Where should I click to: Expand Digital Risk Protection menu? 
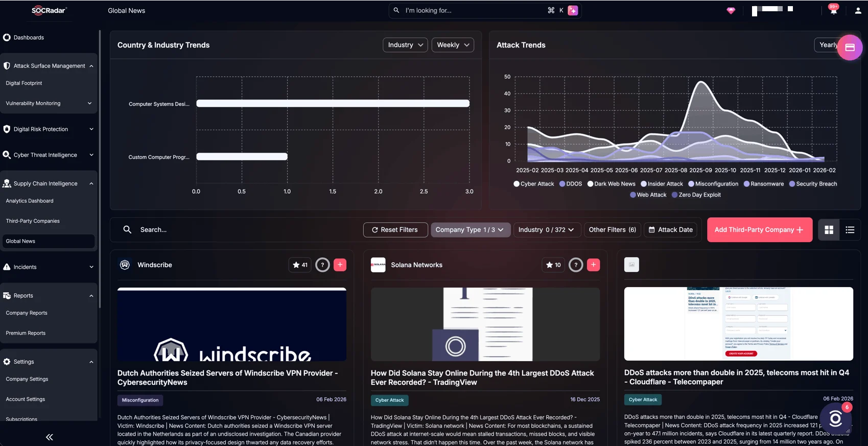coord(49,129)
